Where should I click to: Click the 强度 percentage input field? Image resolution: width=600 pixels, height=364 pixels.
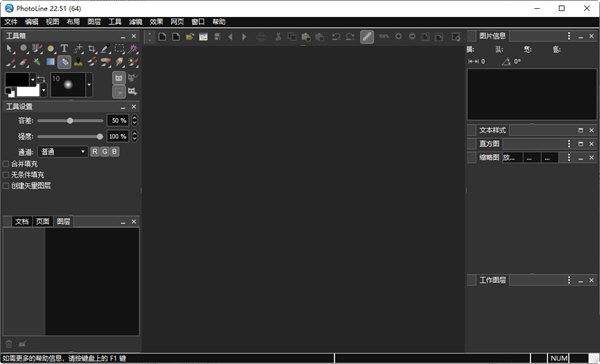(x=118, y=136)
